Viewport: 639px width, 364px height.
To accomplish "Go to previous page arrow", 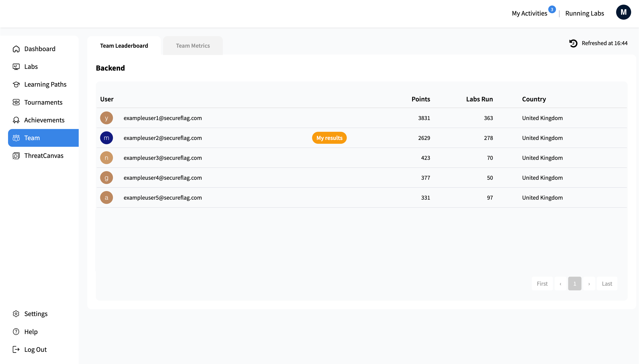I will pyautogui.click(x=561, y=284).
